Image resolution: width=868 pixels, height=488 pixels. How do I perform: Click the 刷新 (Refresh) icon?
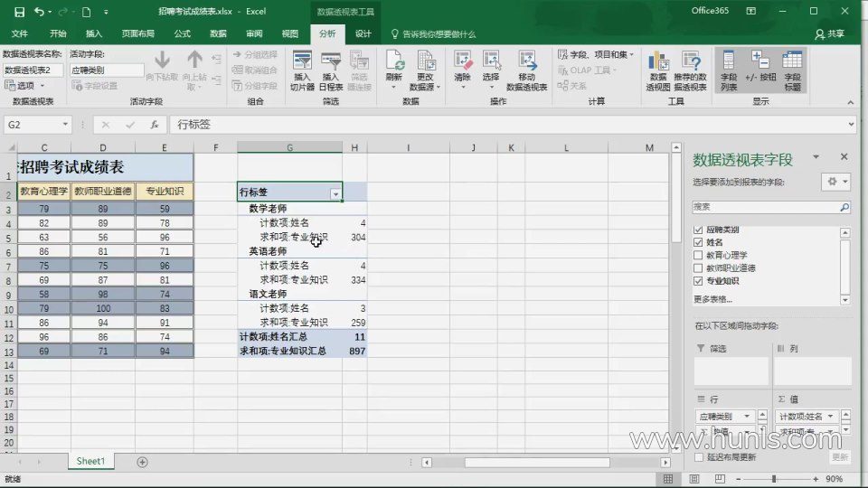click(394, 69)
